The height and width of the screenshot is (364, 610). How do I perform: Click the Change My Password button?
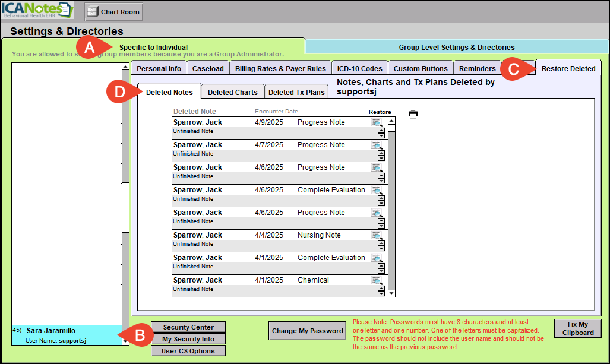(307, 331)
